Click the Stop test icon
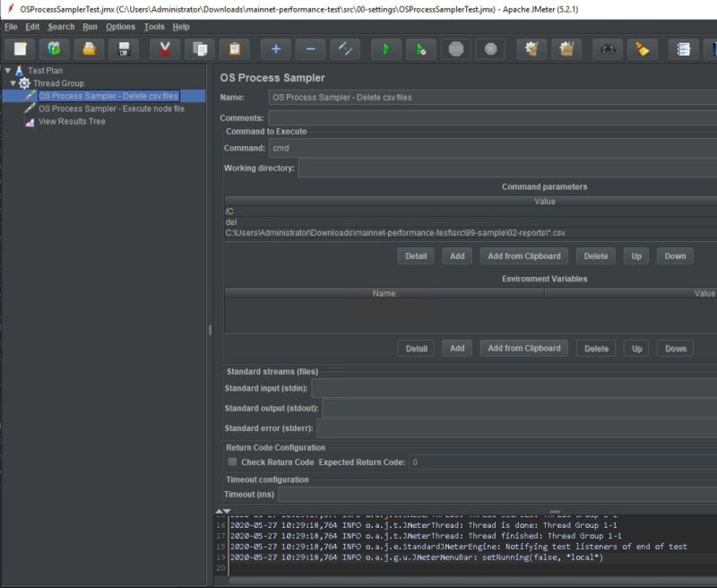This screenshot has height=588, width=717. 456,49
